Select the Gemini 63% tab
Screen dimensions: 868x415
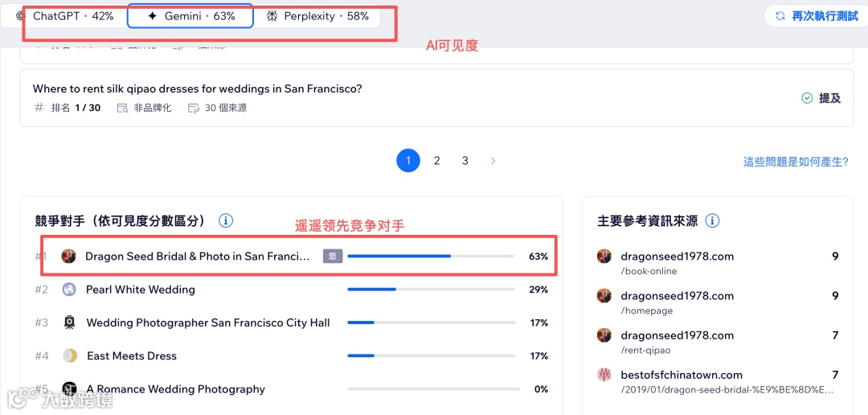pos(190,16)
